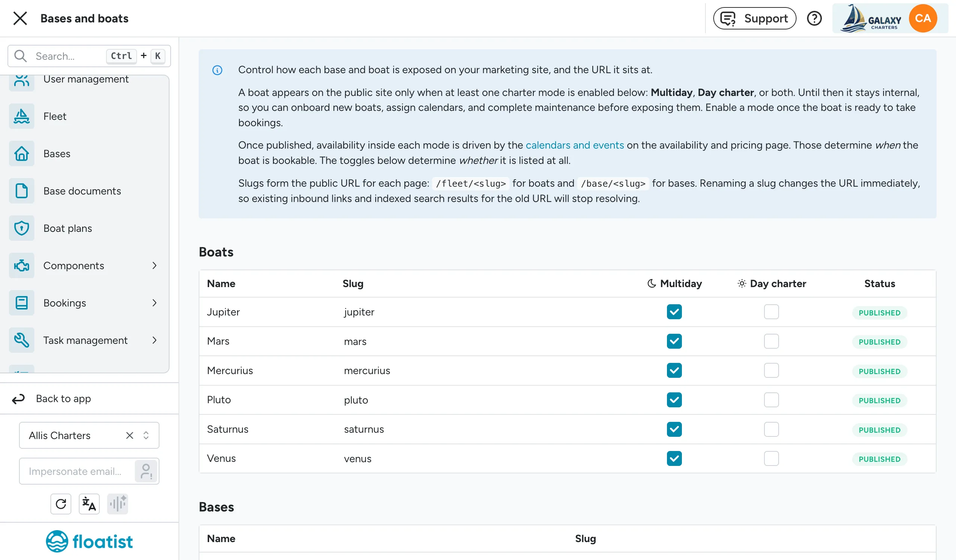Open the Fleet boat icon
Image resolution: width=956 pixels, height=560 pixels.
click(x=22, y=116)
